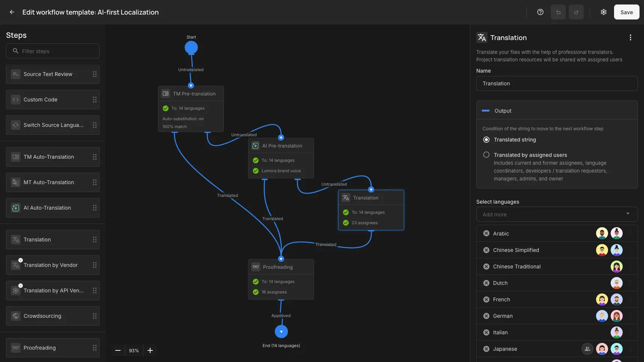Zoom out with the minus button
The height and width of the screenshot is (362, 644).
118,350
